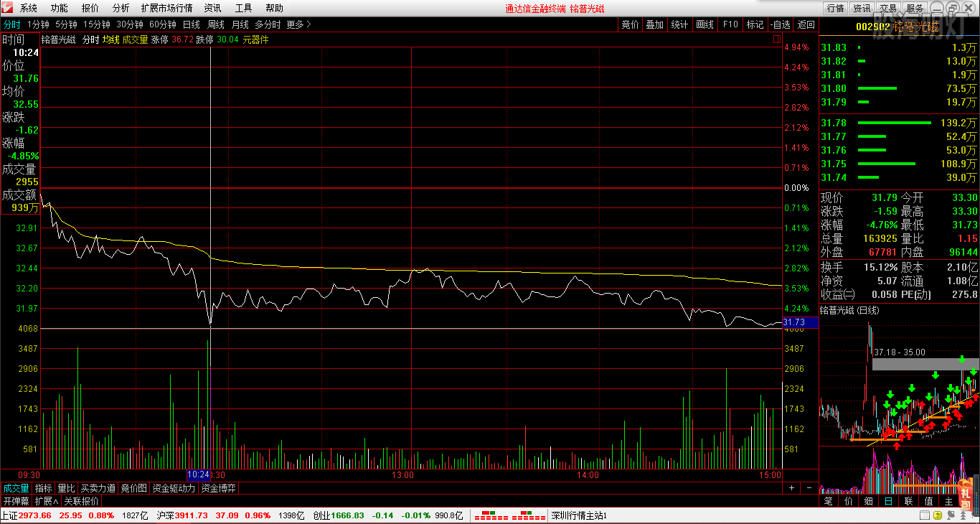Select the 资金驱动力 tab
The width and height of the screenshot is (980, 524).
174,488
